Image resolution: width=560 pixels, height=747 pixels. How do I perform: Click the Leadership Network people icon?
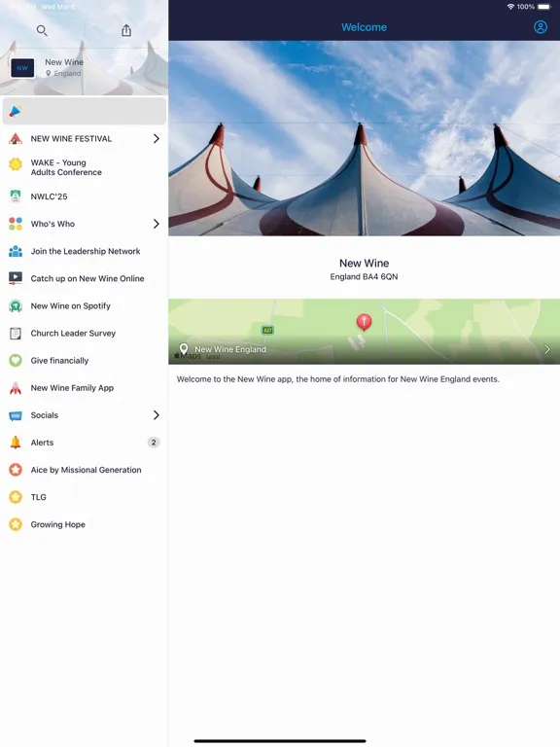[16, 251]
